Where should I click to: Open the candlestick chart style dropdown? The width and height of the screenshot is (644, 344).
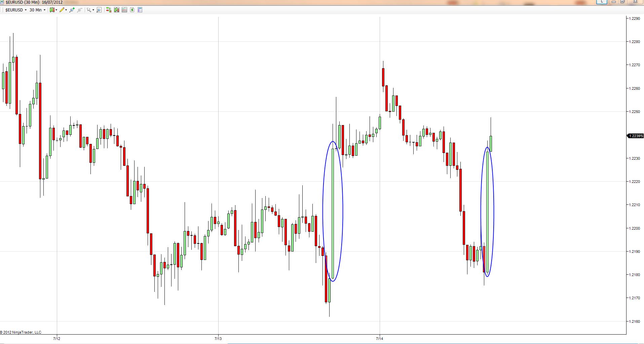point(53,10)
